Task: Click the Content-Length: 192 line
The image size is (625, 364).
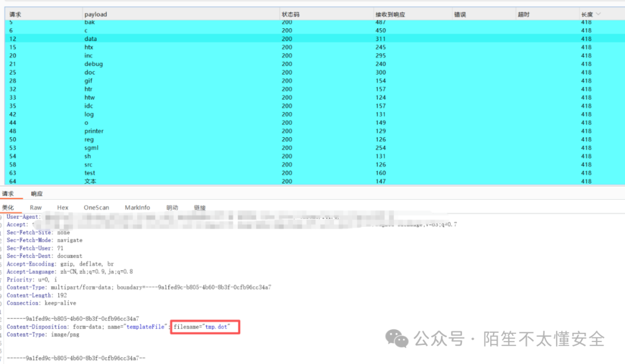Action: coord(36,295)
